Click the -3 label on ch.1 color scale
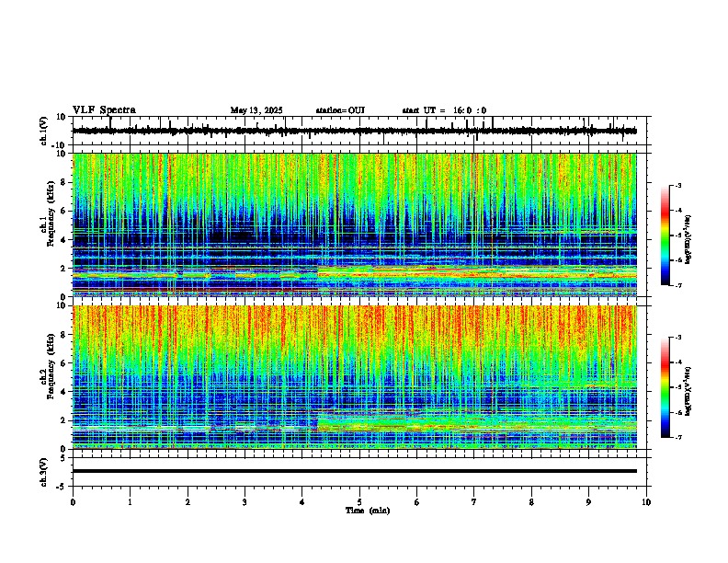 (x=677, y=186)
